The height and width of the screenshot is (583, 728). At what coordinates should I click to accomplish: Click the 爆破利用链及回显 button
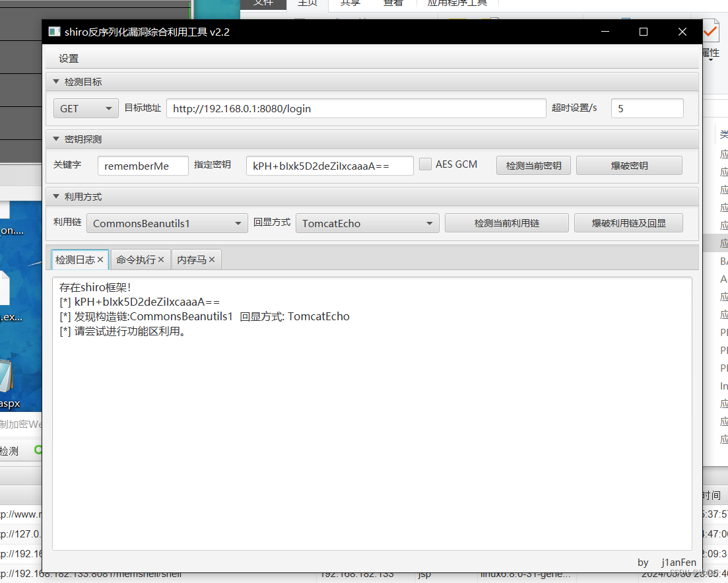[628, 223]
